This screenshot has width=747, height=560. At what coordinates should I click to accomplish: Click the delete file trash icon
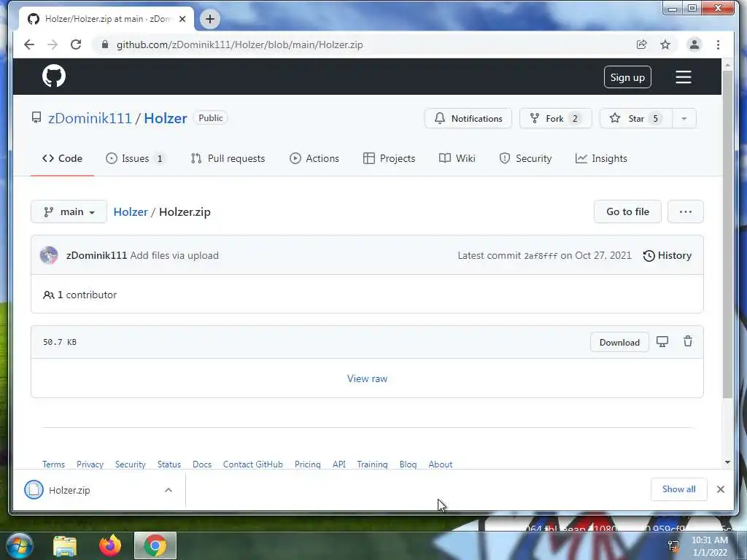pyautogui.click(x=687, y=341)
